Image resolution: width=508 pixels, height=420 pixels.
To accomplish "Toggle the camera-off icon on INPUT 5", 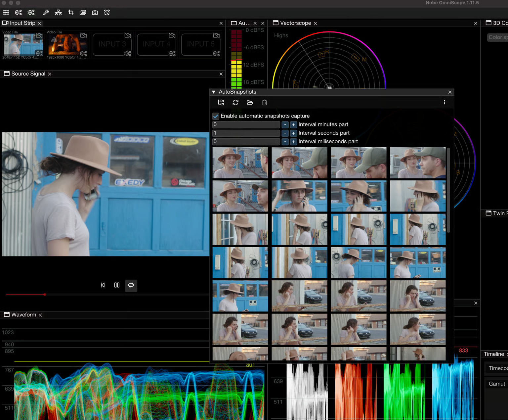I will (x=216, y=35).
